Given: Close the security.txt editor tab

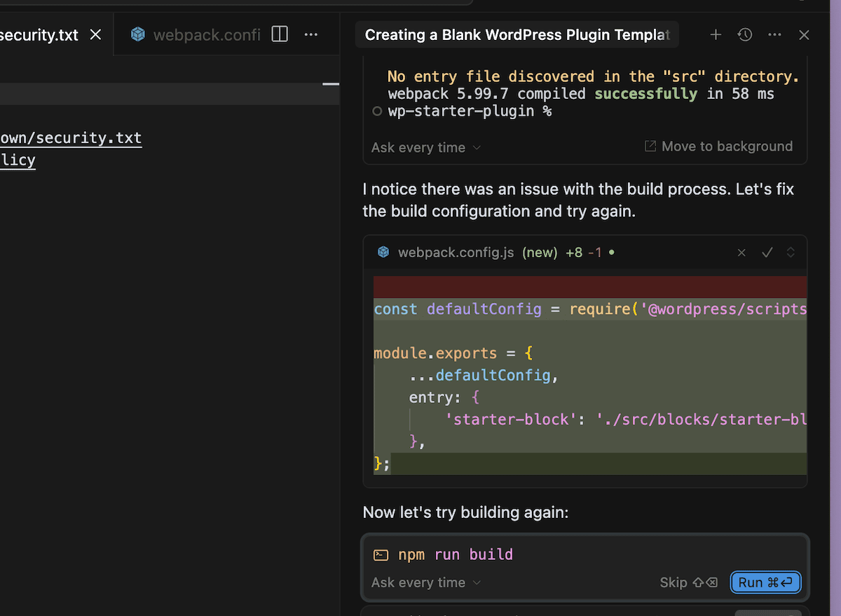Looking at the screenshot, I should (96, 34).
